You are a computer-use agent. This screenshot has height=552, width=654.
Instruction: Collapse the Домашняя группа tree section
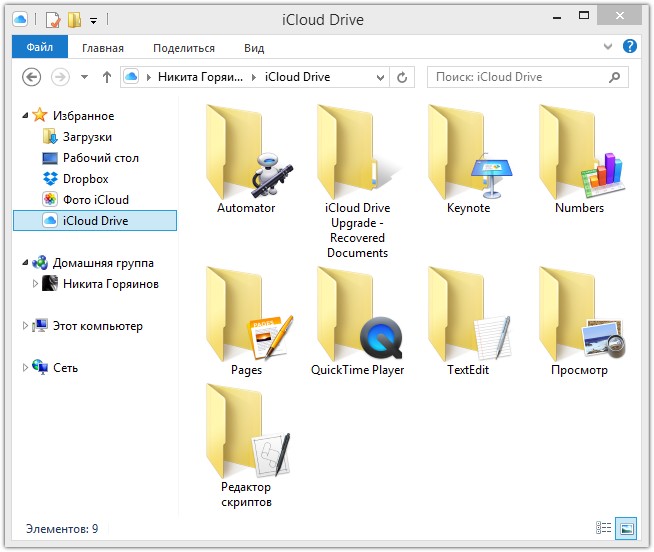point(25,262)
